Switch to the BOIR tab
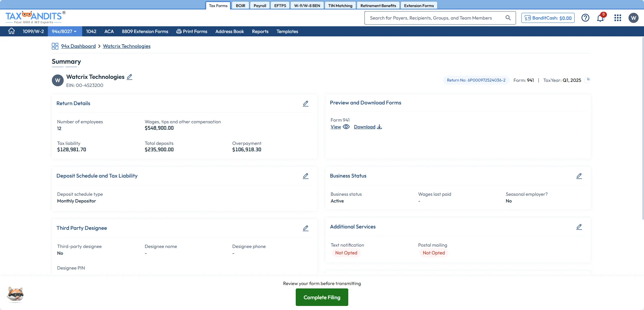This screenshot has width=644, height=310. point(240,6)
